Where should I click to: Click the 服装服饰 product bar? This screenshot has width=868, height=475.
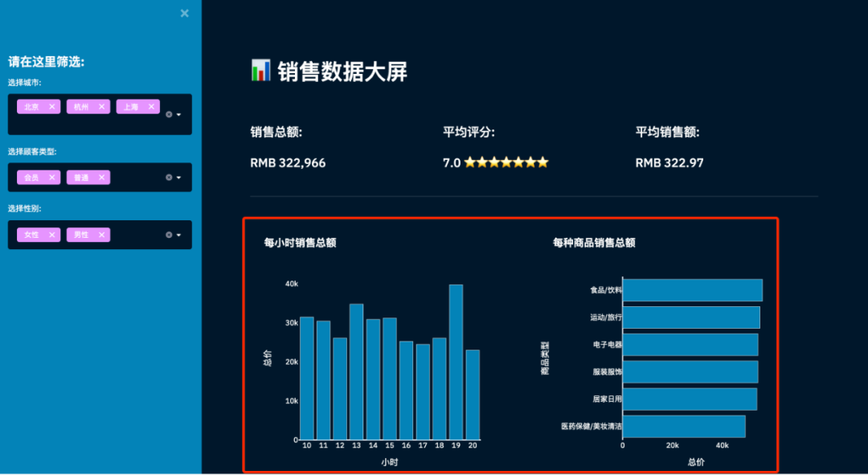click(x=690, y=372)
